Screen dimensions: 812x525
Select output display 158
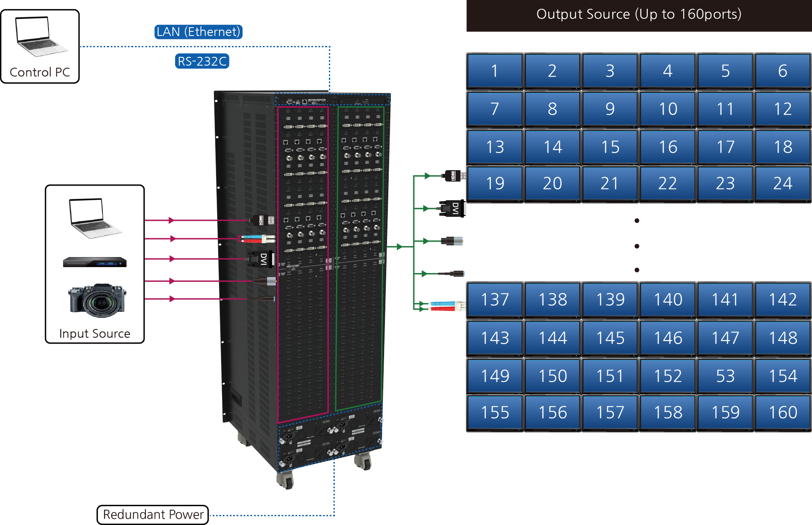668,413
